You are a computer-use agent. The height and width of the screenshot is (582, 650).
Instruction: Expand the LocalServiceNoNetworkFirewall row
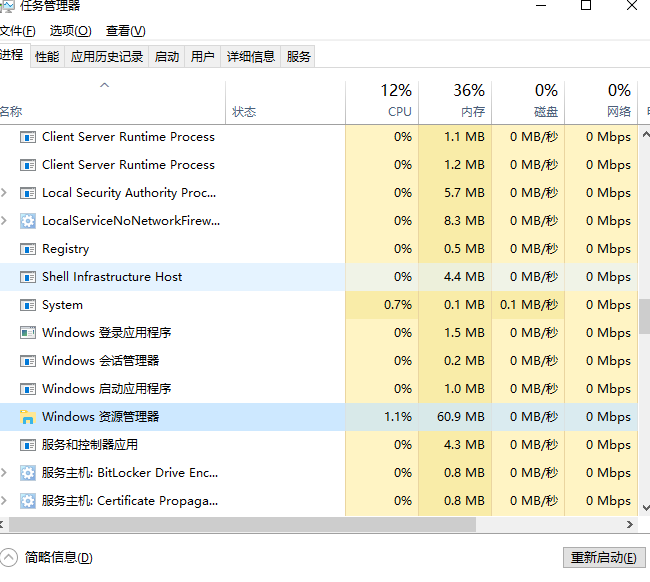tap(4, 221)
